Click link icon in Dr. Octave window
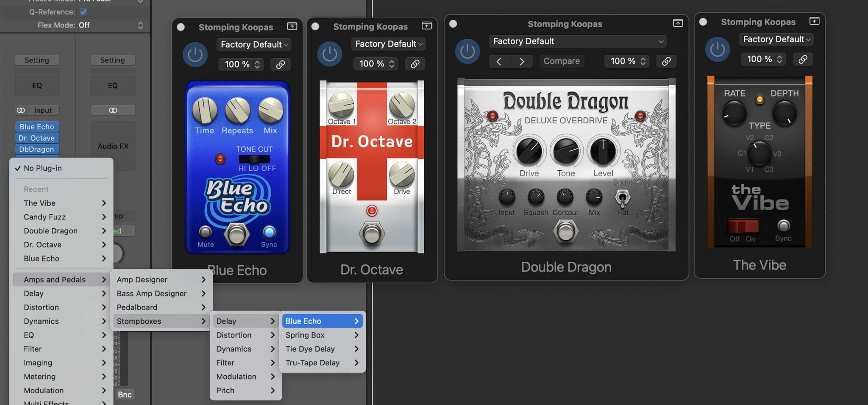 pyautogui.click(x=415, y=64)
